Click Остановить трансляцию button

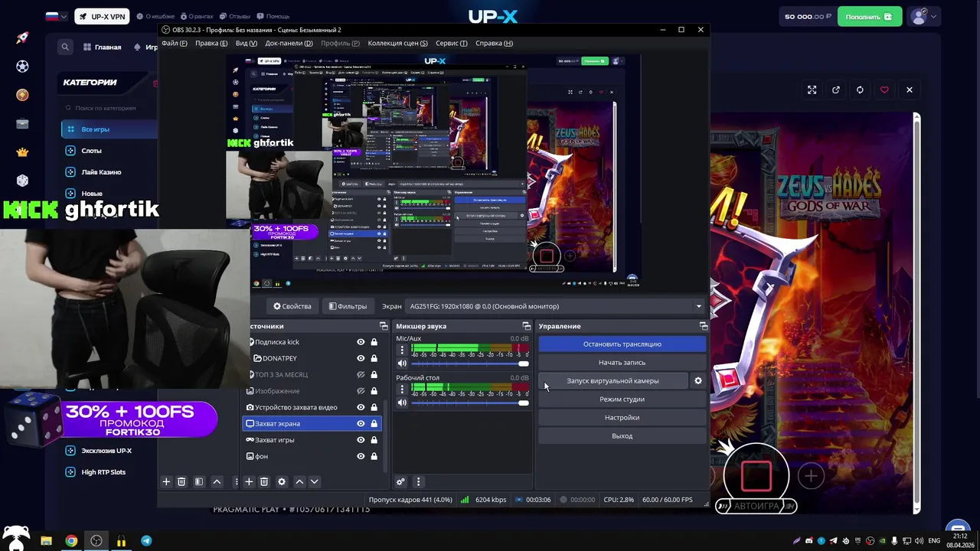pos(622,344)
